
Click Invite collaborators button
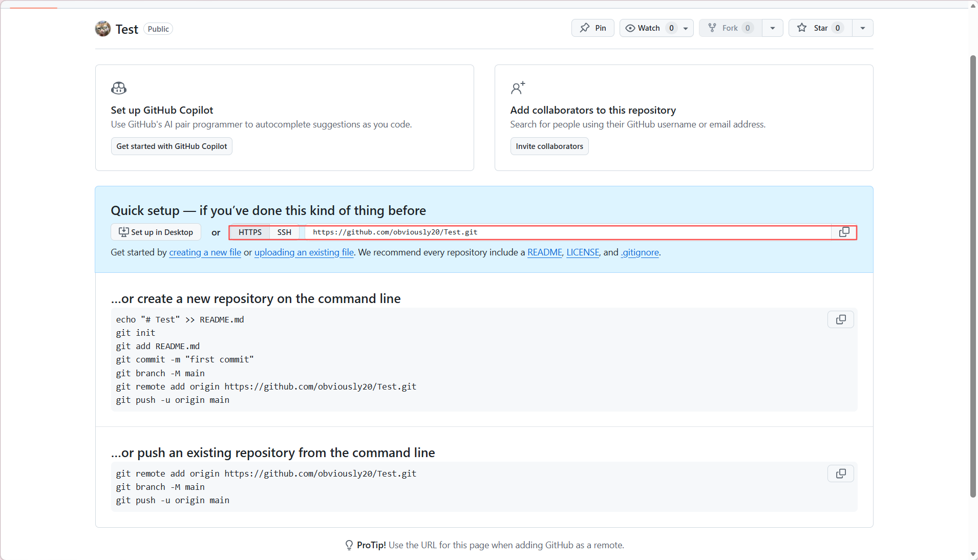(549, 146)
